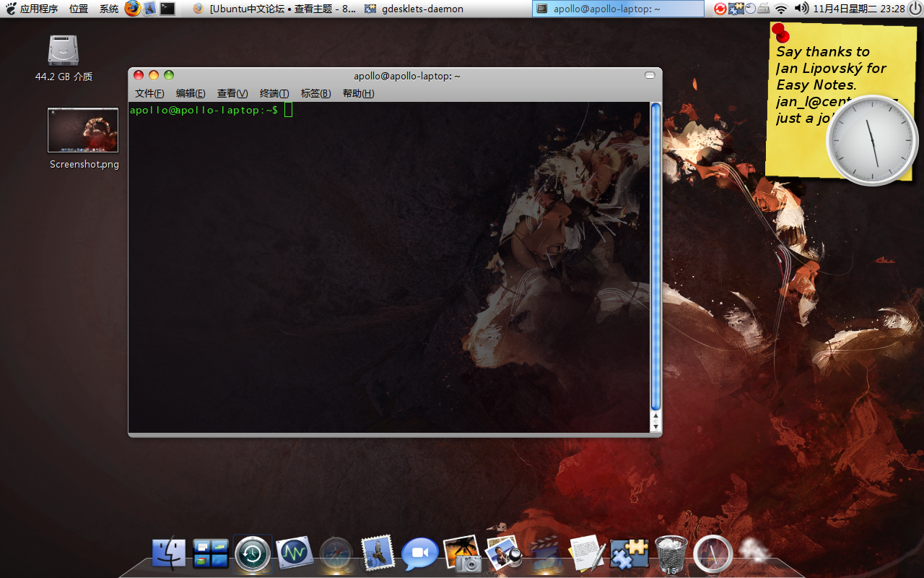The image size is (924, 578).
Task: Click the power button in top panel
Action: [x=915, y=9]
